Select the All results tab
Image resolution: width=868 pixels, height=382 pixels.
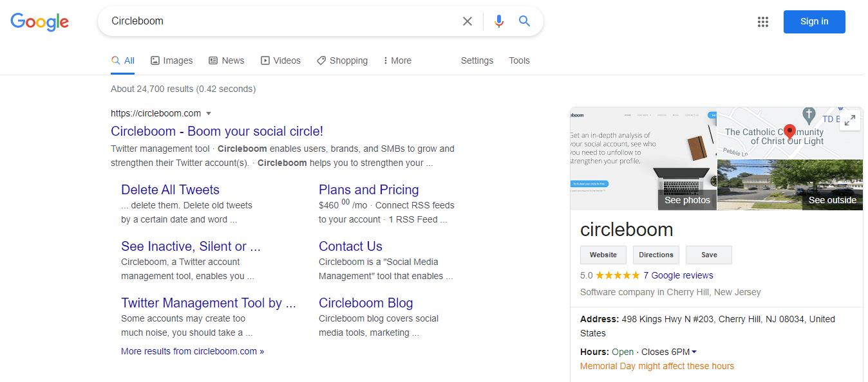pyautogui.click(x=123, y=60)
